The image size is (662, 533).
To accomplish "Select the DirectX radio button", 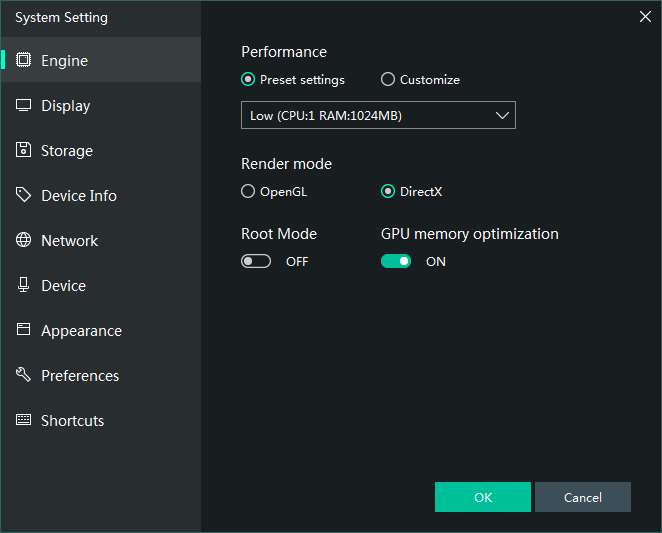I will click(x=388, y=191).
